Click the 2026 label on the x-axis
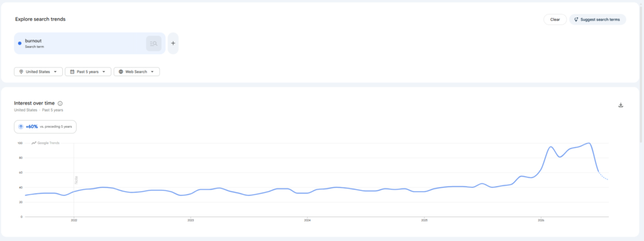This screenshot has height=241, width=644. point(541,220)
